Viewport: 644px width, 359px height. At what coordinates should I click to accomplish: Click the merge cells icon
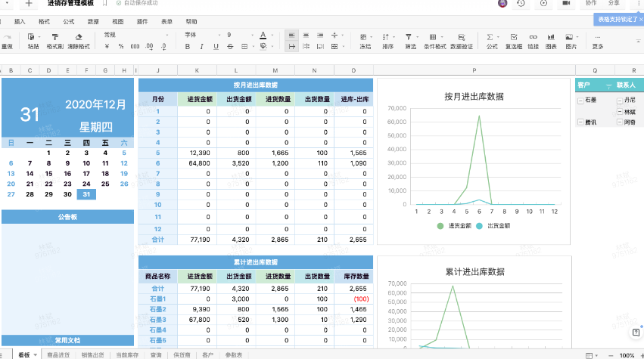[x=334, y=47]
